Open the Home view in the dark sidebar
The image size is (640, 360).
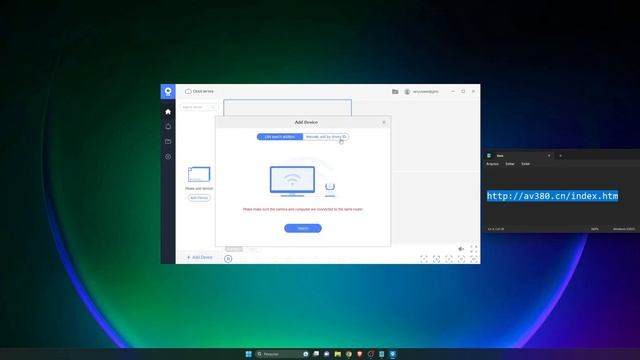click(168, 111)
